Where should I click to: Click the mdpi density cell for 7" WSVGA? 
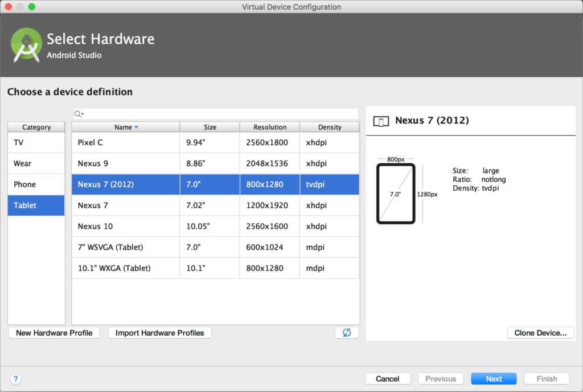tap(330, 247)
